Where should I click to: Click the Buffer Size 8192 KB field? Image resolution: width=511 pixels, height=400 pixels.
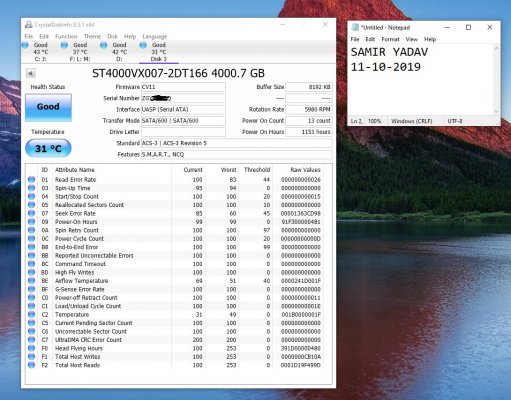pos(309,87)
